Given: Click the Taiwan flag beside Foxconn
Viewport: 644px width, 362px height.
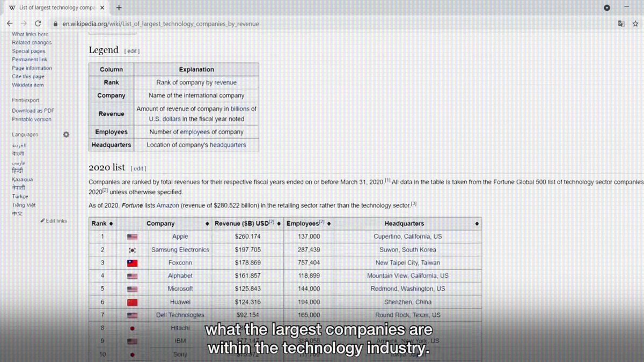Looking at the screenshot, I should pos(132,263).
